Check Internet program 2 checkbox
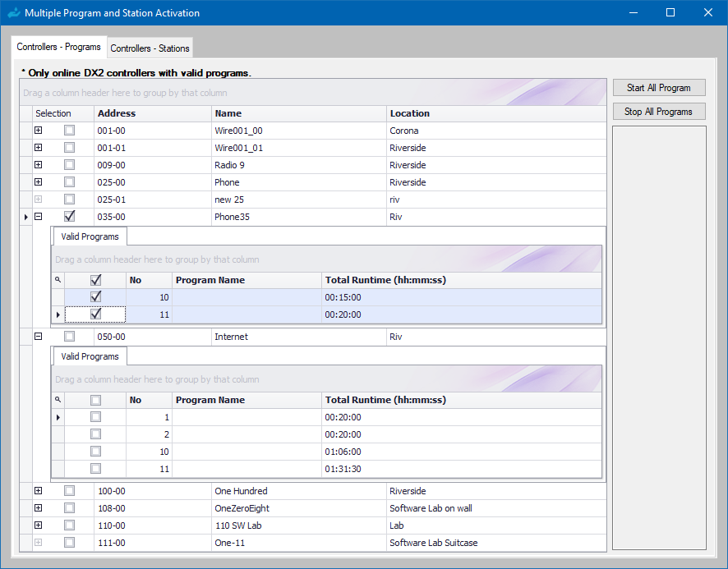This screenshot has width=728, height=569. point(95,434)
